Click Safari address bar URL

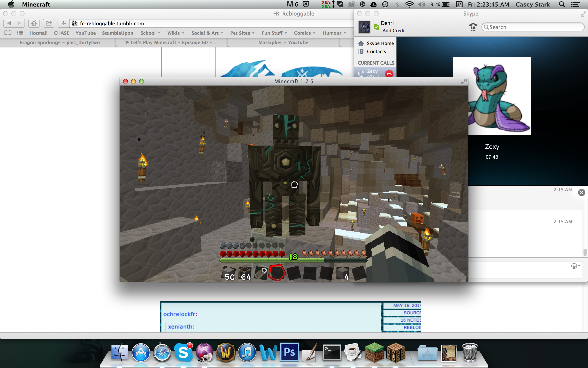pyautogui.click(x=112, y=23)
